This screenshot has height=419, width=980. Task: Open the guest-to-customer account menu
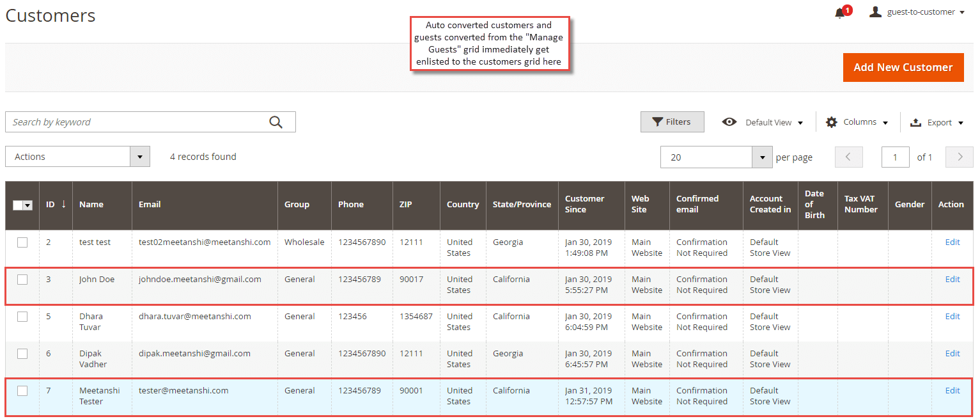(x=926, y=12)
